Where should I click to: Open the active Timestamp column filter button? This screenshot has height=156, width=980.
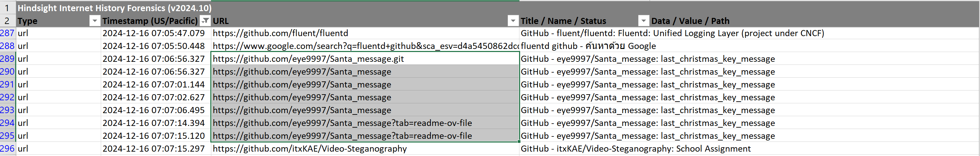click(x=205, y=21)
